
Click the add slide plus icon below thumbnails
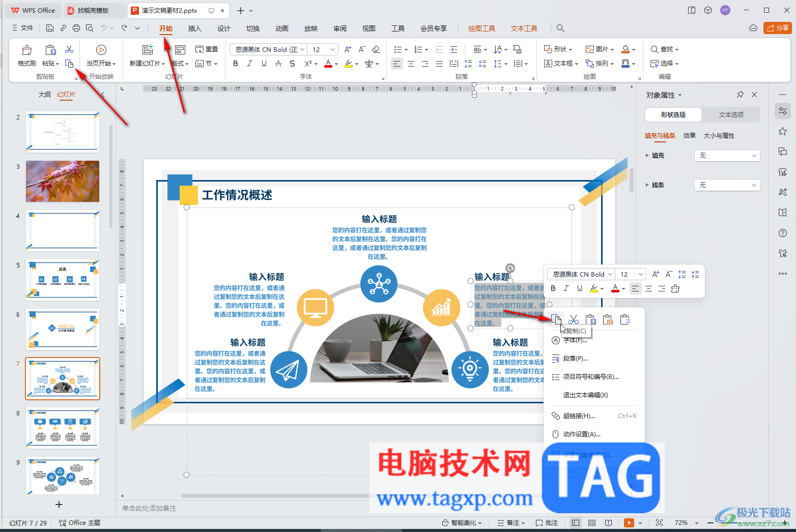point(59,505)
